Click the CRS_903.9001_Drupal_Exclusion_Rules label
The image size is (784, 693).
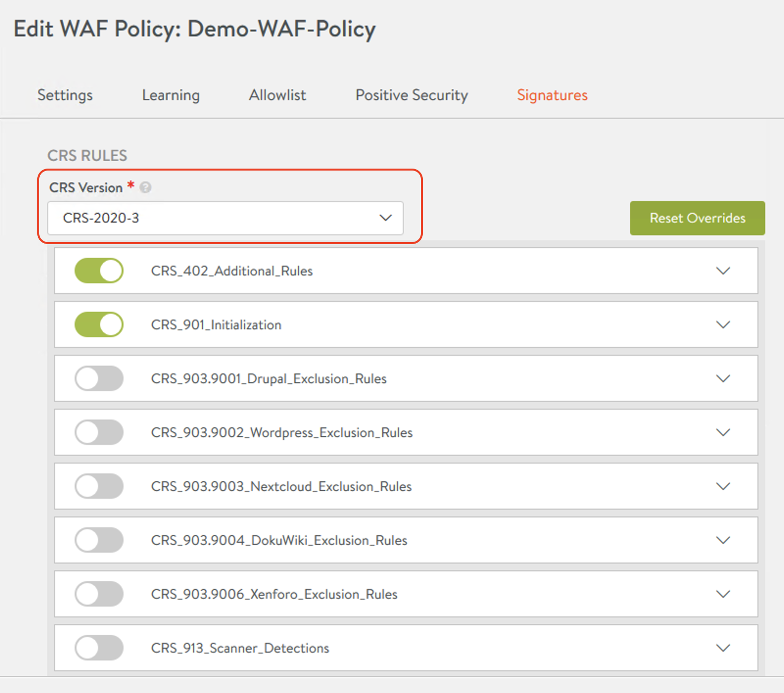[x=269, y=379]
